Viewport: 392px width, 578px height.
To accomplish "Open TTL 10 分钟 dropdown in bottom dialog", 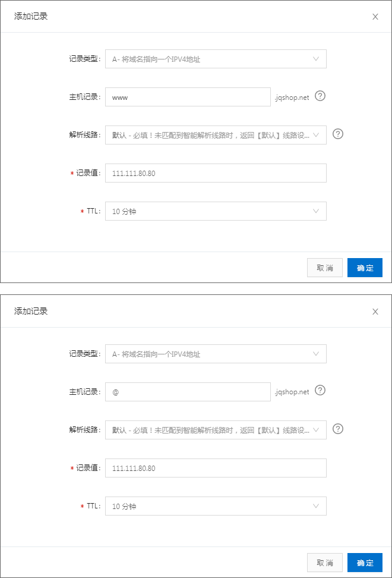I will [216, 506].
